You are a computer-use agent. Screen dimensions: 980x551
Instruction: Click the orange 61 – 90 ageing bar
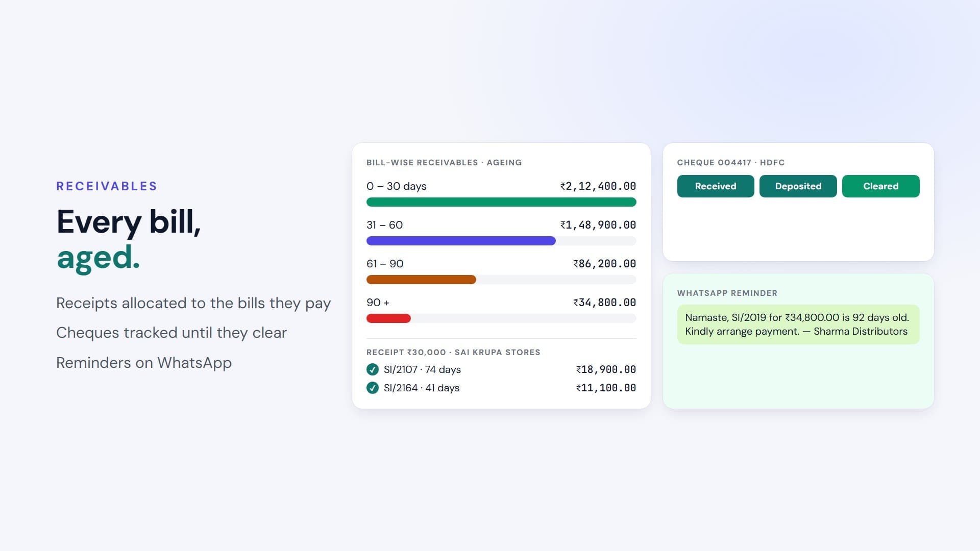click(421, 280)
